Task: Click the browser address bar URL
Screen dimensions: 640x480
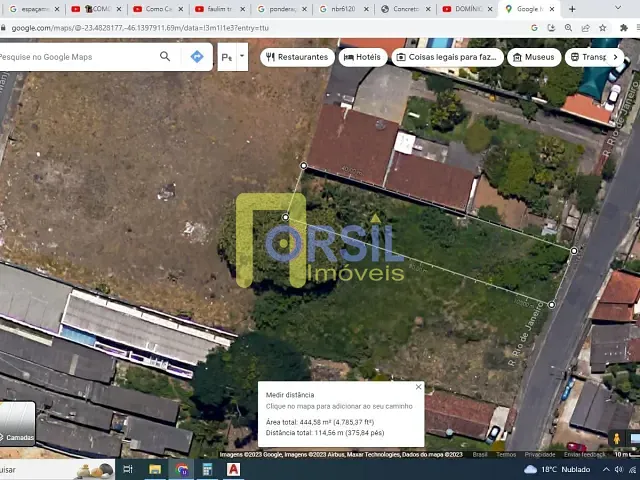Action: tap(140, 28)
